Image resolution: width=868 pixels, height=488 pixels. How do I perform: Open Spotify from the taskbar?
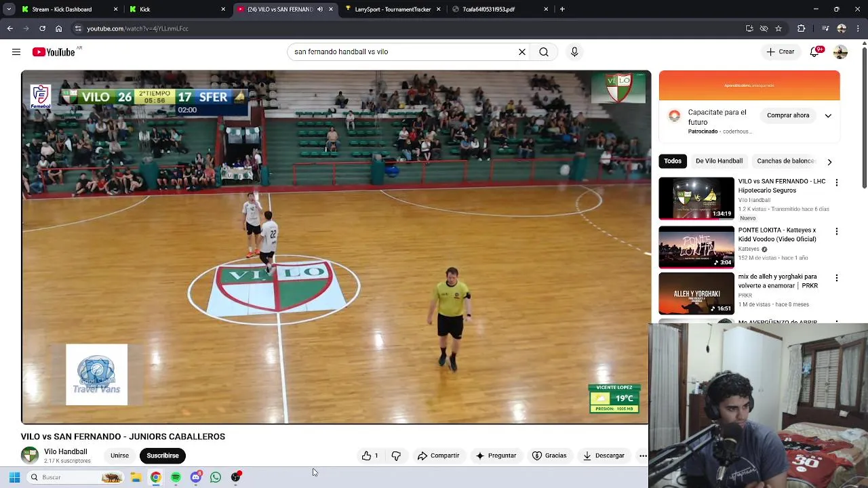[x=176, y=477]
